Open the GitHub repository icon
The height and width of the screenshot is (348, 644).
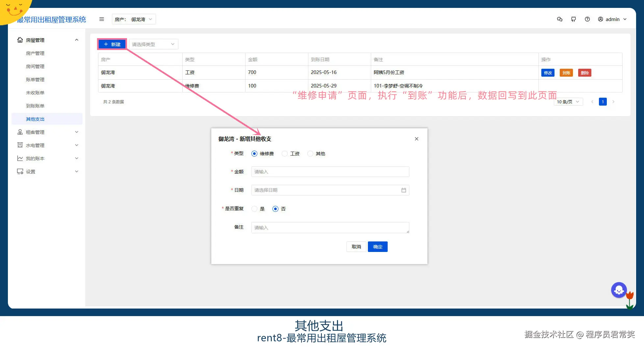pos(574,19)
